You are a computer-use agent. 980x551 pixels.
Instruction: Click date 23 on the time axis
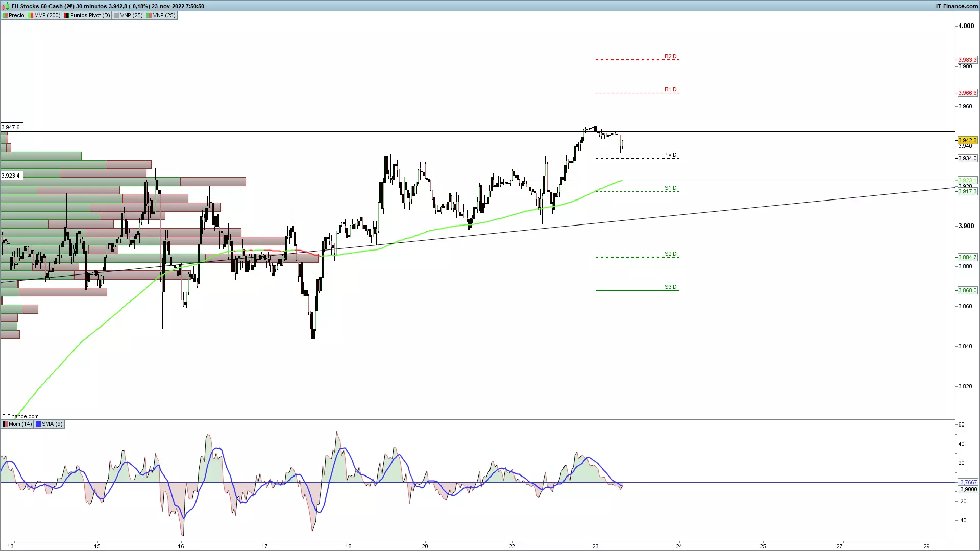pyautogui.click(x=595, y=546)
